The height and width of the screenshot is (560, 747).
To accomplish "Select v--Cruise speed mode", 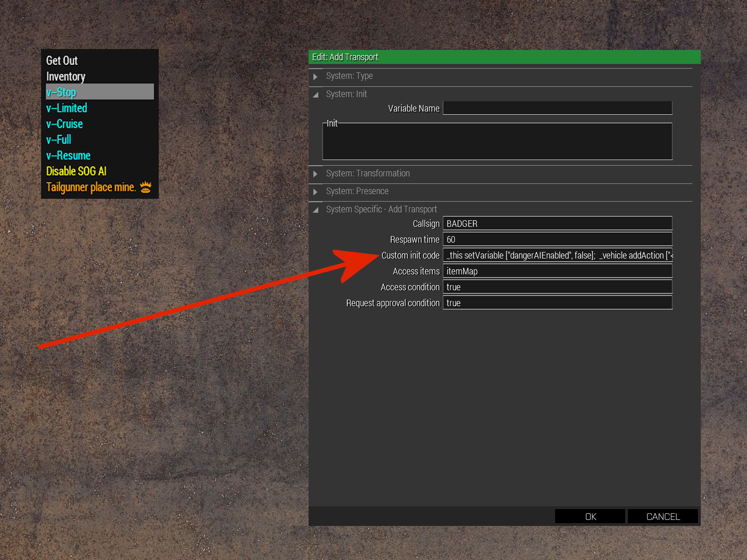I will [64, 124].
